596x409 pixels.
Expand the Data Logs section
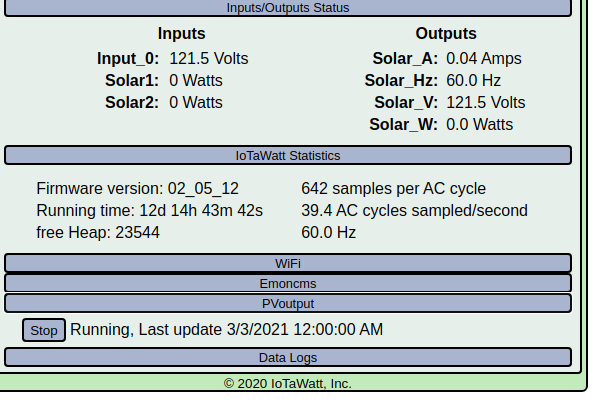[288, 358]
